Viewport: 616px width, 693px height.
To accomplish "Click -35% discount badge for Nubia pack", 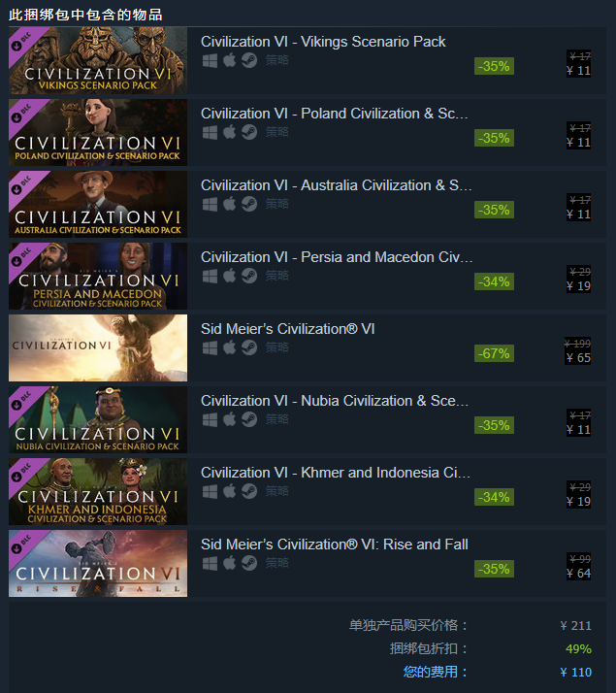I will click(494, 425).
